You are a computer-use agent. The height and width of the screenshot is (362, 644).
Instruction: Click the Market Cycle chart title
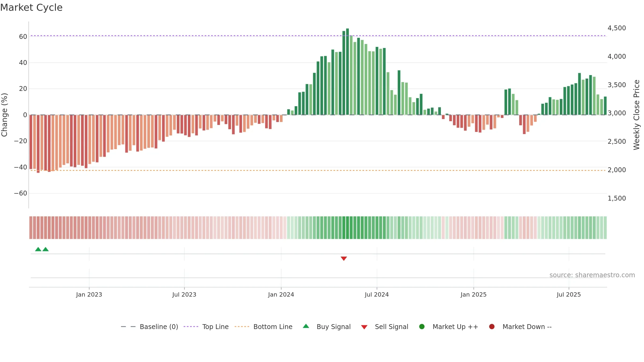tap(31, 8)
